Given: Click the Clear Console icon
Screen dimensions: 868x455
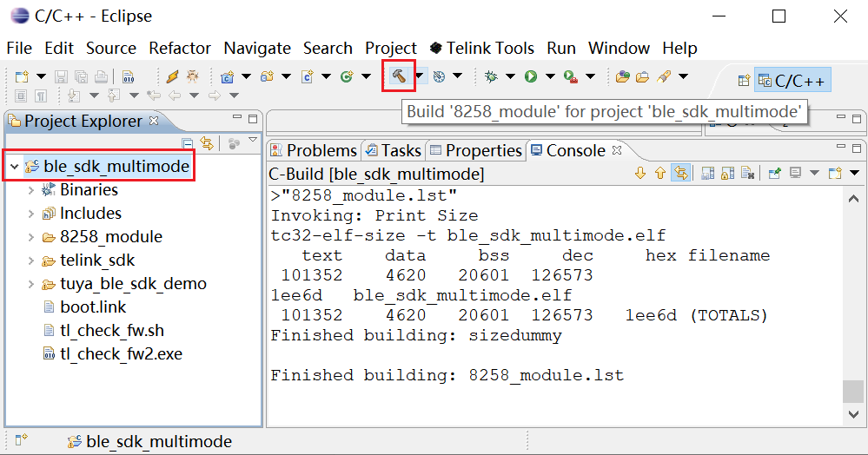Looking at the screenshot, I should point(748,174).
